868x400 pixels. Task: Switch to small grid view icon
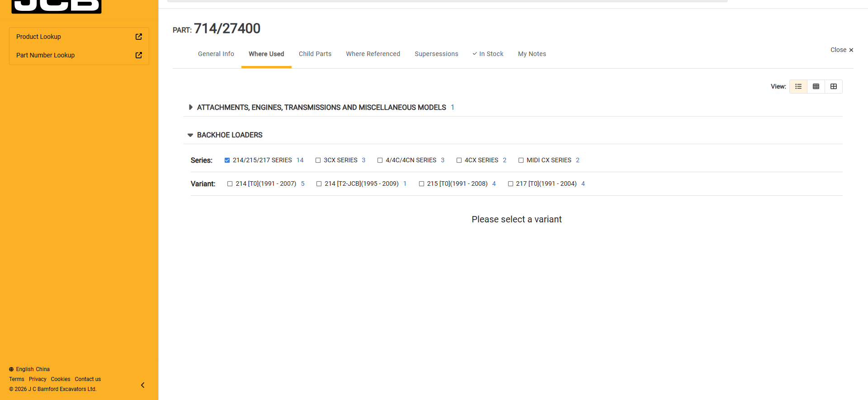click(816, 86)
